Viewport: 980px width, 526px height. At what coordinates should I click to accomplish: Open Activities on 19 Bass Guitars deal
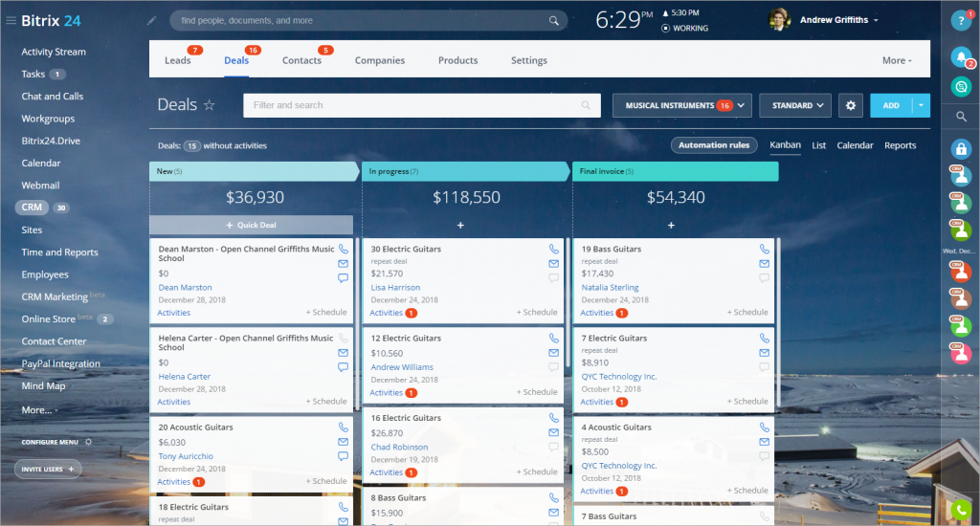click(x=597, y=313)
